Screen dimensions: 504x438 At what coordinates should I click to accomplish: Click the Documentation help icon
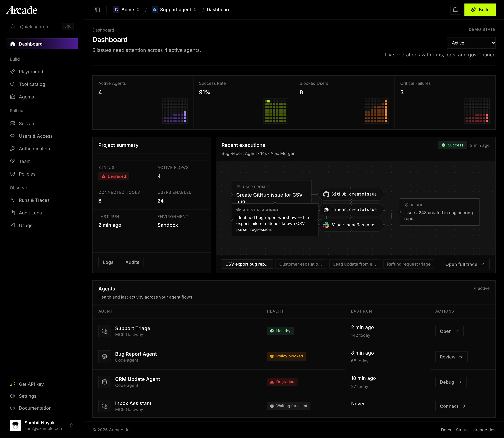13,408
